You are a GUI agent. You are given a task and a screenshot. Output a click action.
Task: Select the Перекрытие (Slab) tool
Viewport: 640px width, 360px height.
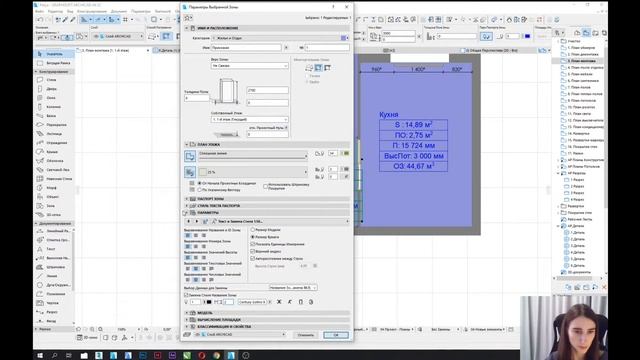click(54, 124)
